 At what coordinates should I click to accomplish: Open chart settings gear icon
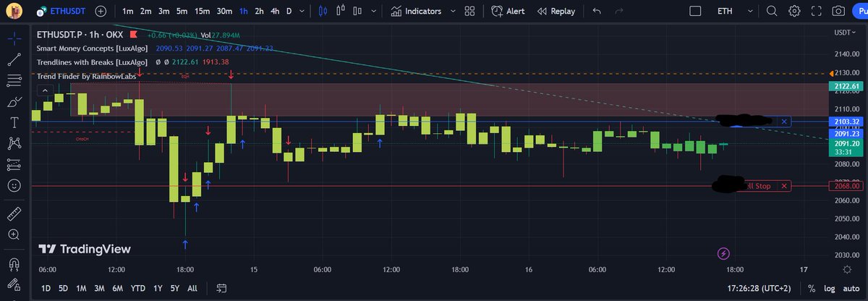(x=794, y=12)
